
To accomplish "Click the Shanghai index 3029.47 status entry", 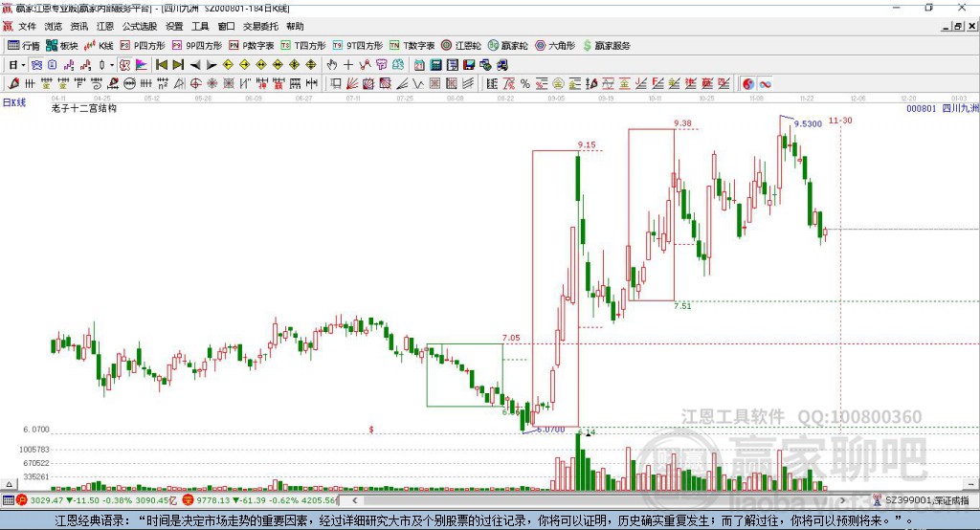I will tap(97, 500).
